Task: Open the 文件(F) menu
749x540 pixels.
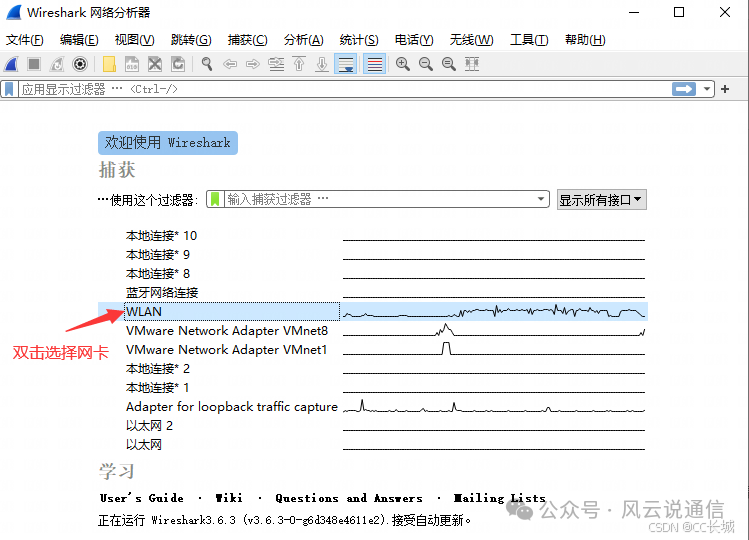Action: [x=25, y=40]
